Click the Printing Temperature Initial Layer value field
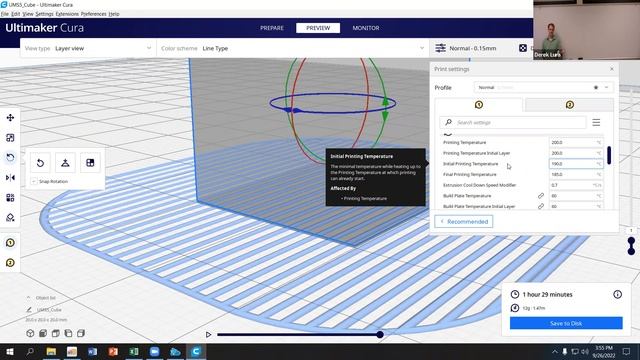Viewport: 640px width, 360px height. pos(576,153)
